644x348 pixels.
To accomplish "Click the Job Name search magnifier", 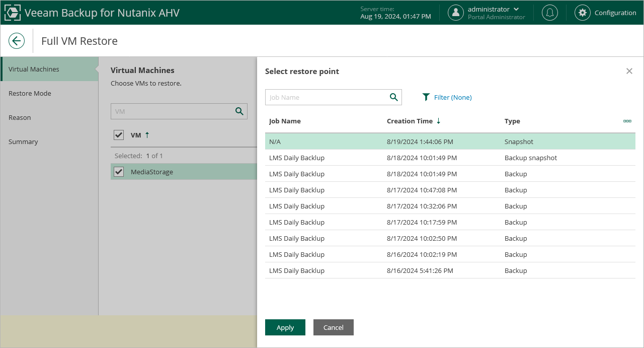I will pyautogui.click(x=394, y=97).
